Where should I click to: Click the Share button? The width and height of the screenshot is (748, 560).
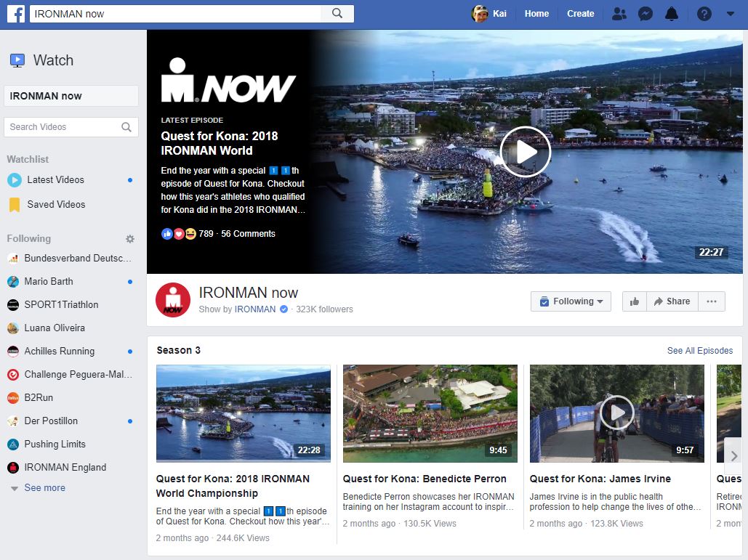672,301
